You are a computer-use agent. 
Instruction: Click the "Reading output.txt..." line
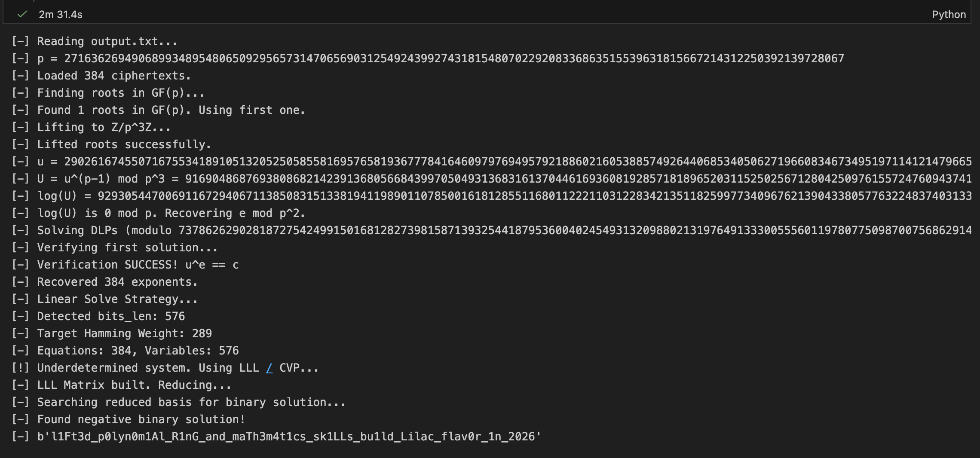[107, 42]
